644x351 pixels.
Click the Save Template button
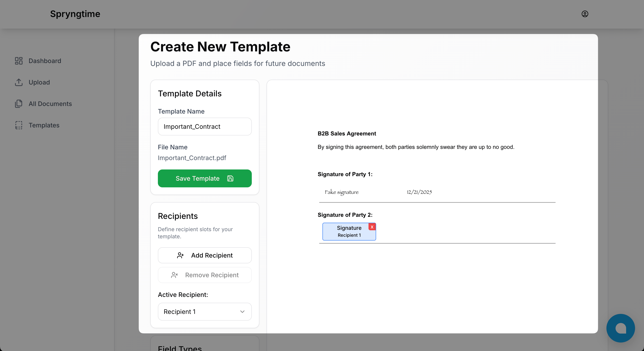pyautogui.click(x=205, y=178)
